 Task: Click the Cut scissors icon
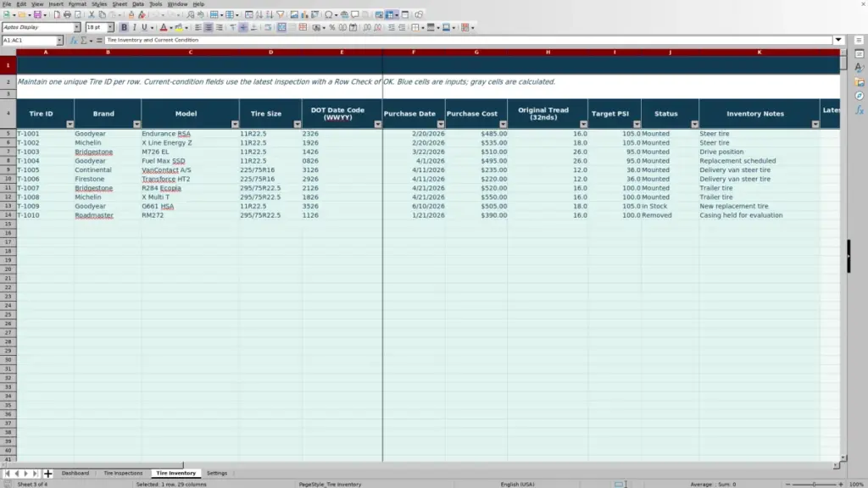[92, 15]
